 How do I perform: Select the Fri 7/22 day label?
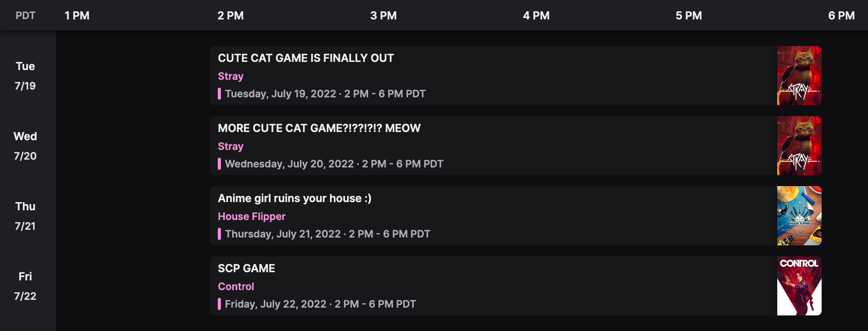[25, 286]
